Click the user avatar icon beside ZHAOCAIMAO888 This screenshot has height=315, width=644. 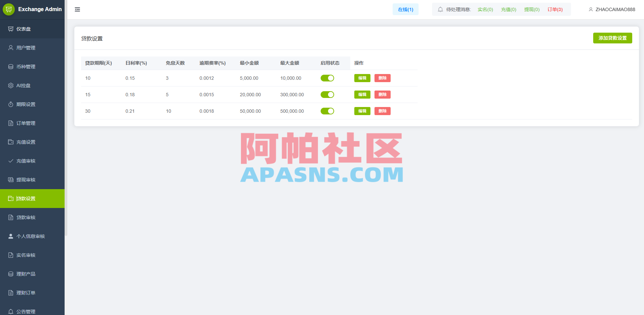[591, 9]
